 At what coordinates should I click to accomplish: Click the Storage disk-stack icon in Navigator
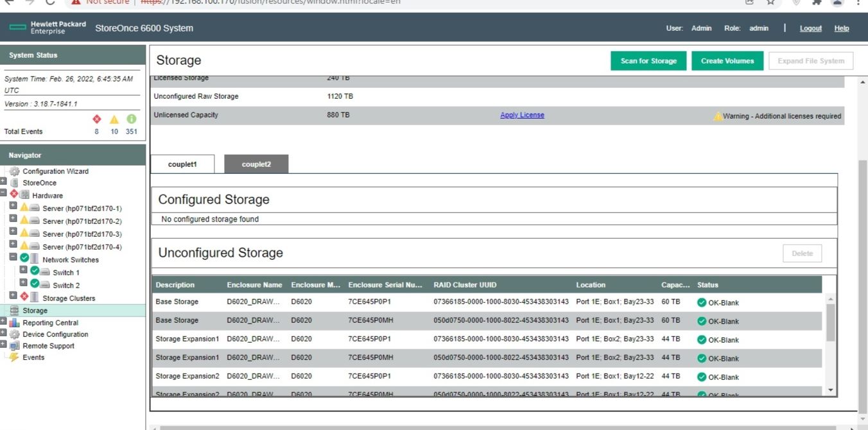(14, 311)
